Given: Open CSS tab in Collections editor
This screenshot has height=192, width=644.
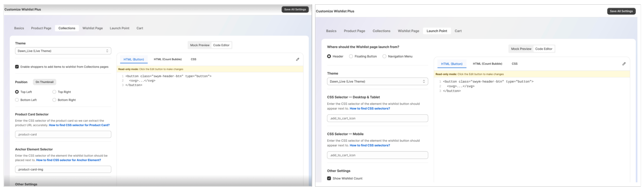Looking at the screenshot, I should pos(194,59).
